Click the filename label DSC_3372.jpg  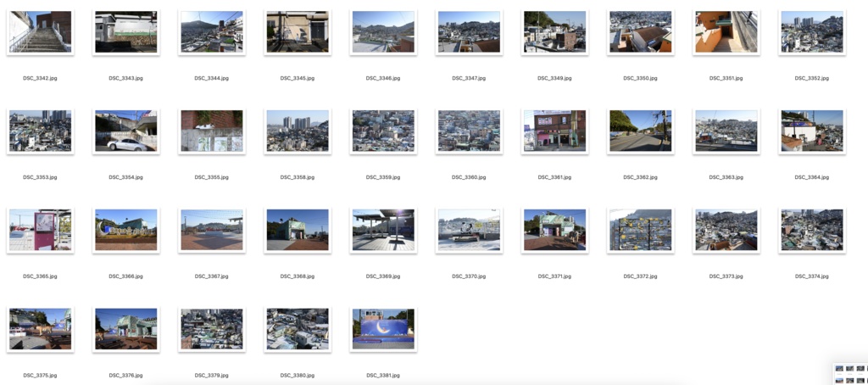(641, 276)
